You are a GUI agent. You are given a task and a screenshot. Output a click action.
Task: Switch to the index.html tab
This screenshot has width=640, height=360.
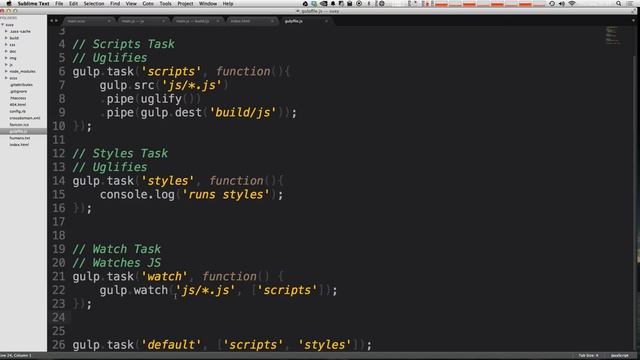click(251, 21)
